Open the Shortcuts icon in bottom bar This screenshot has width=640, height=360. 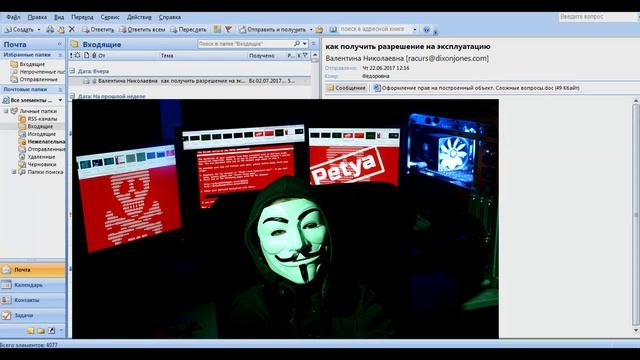pos(51,331)
